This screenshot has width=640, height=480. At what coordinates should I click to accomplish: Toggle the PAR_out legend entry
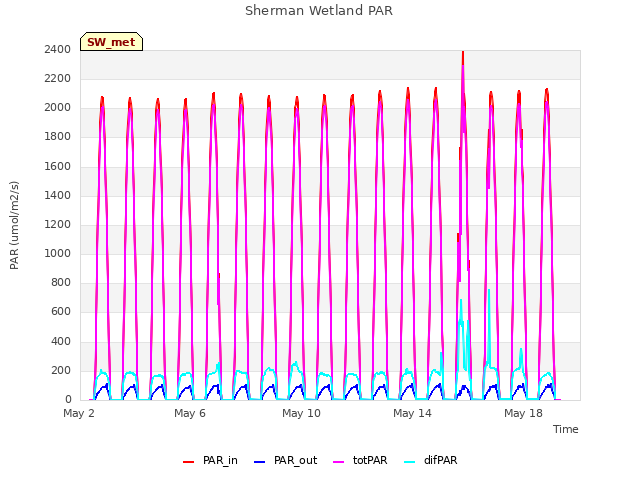point(285,460)
